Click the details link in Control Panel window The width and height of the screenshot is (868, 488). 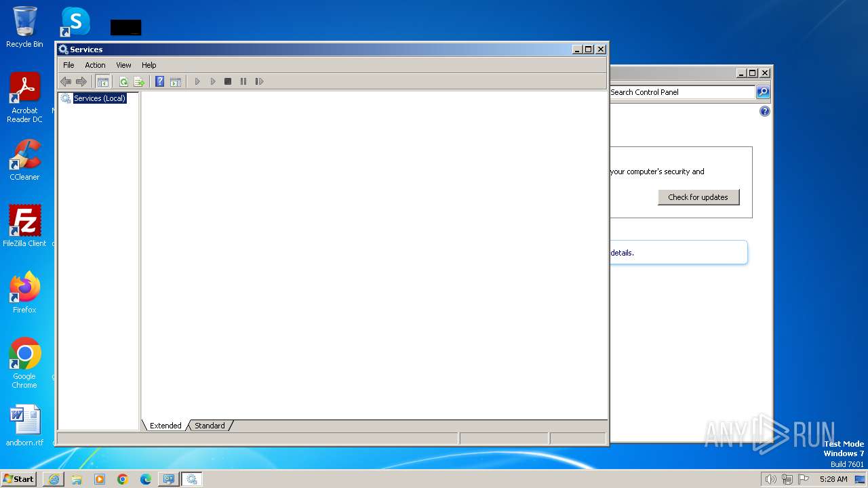[x=622, y=253]
